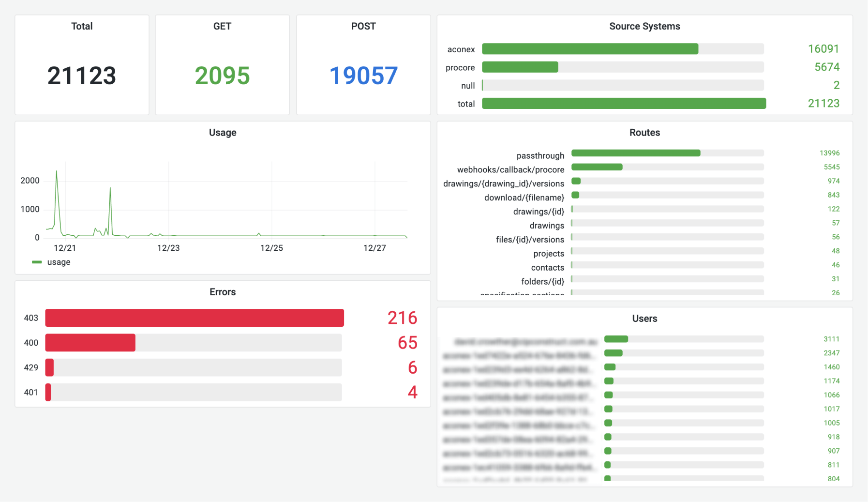
Task: Click the download/{filename} route label
Action: pos(524,198)
